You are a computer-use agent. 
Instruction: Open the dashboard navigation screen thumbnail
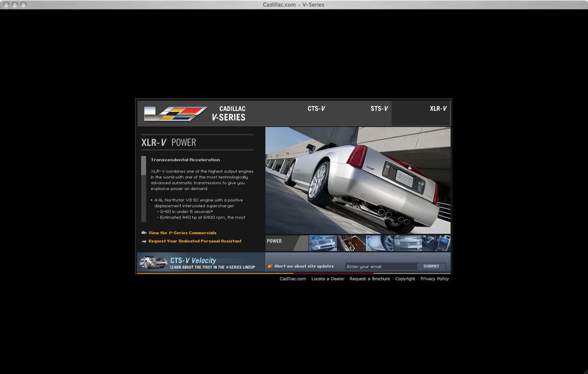click(x=437, y=243)
